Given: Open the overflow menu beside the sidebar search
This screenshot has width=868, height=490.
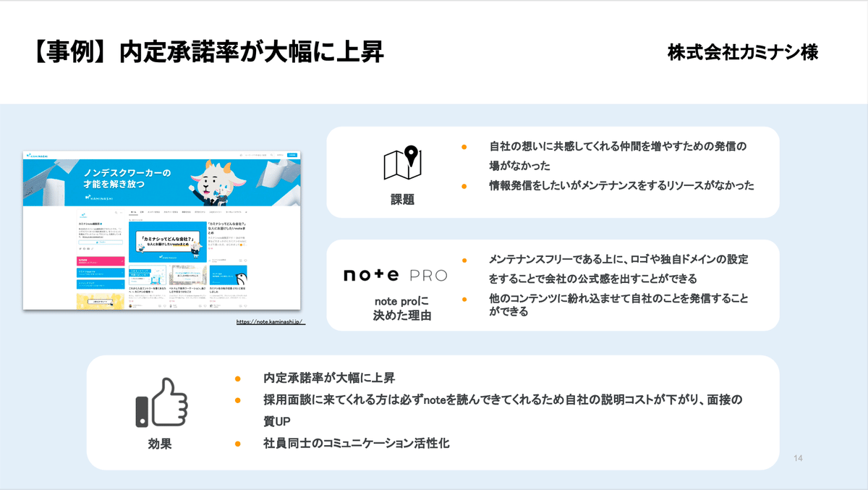Looking at the screenshot, I should 121,213.
